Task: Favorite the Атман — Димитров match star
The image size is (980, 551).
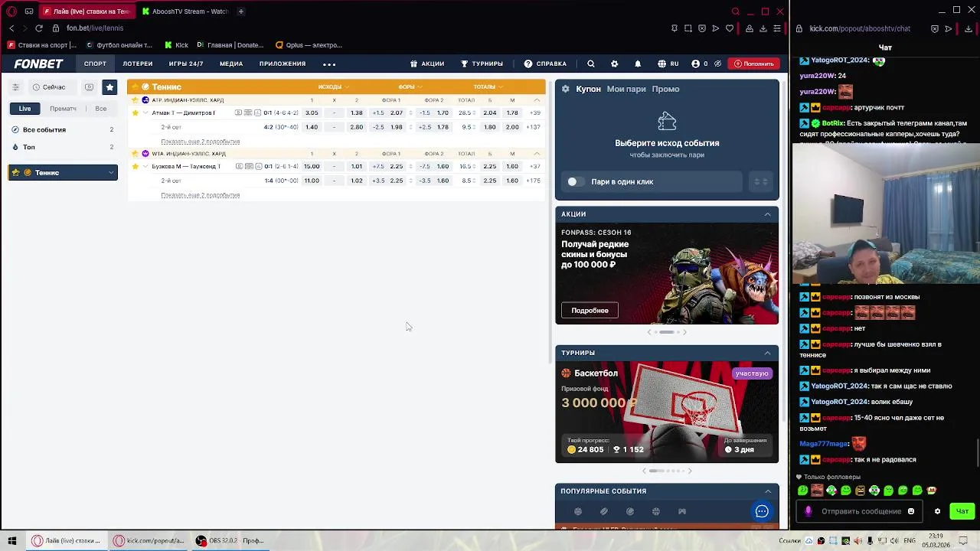Action: pos(136,113)
